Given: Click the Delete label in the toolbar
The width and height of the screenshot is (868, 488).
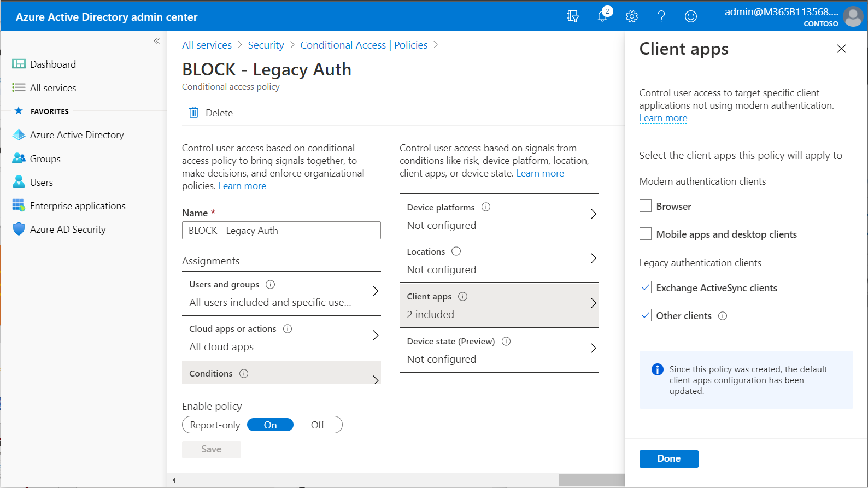Looking at the screenshot, I should [219, 113].
